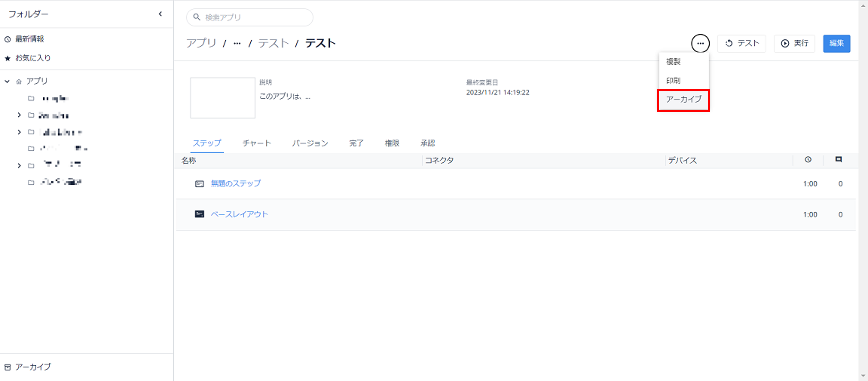
Task: Click comment count in 無題のステップ row
Action: [840, 184]
